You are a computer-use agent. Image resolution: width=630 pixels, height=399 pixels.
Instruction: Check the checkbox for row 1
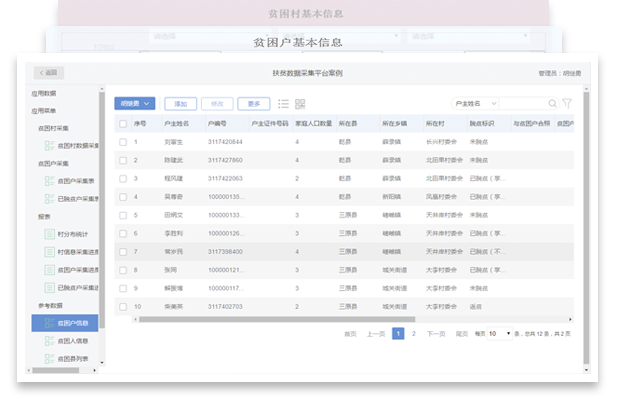pyautogui.click(x=123, y=142)
